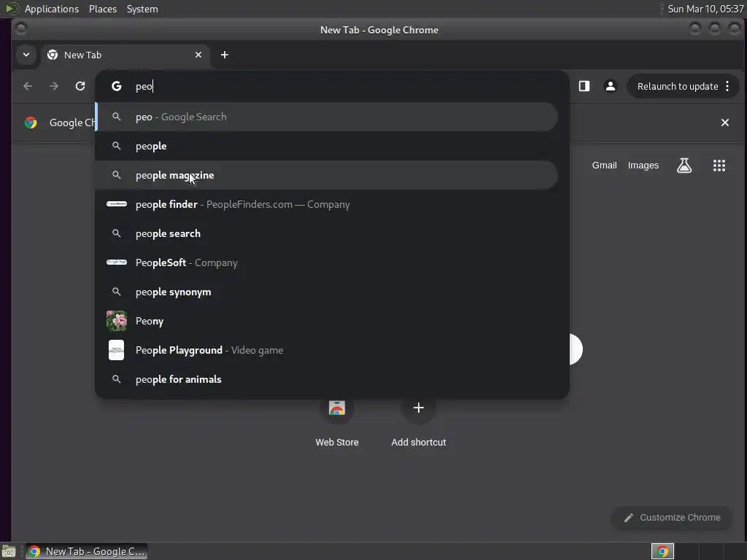747x560 pixels.
Task: Dismiss the Google Chrome infobar
Action: click(x=724, y=122)
